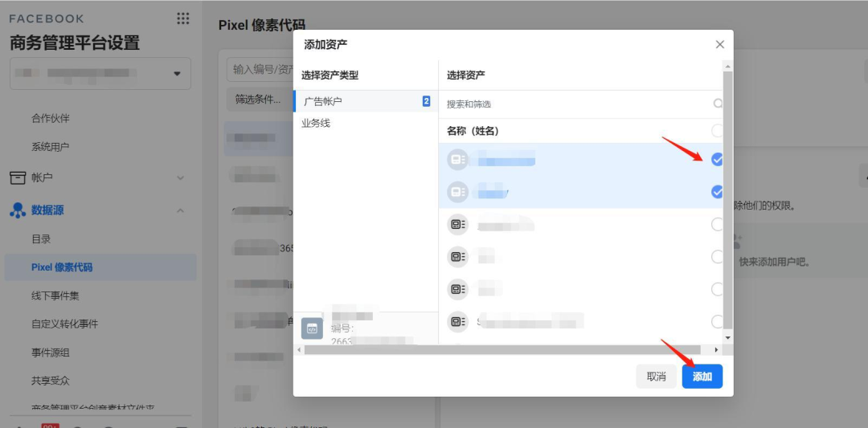The height and width of the screenshot is (428, 868).
Task: Toggle the select-all circle beside 名称（姓名）
Action: tap(717, 131)
